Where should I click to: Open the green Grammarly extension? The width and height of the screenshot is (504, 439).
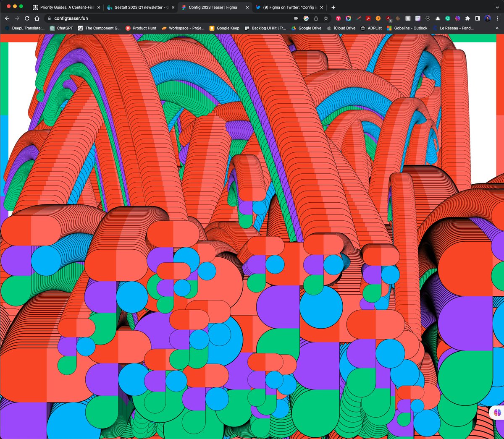click(x=448, y=18)
